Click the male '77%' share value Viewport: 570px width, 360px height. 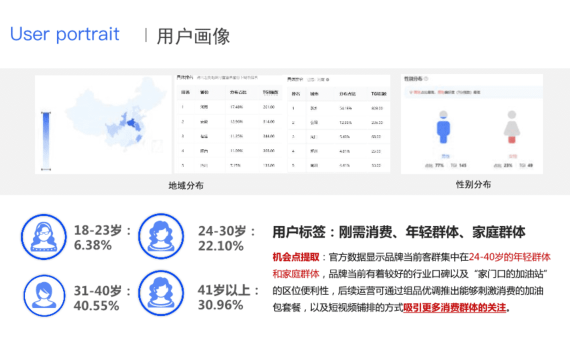pos(439,165)
